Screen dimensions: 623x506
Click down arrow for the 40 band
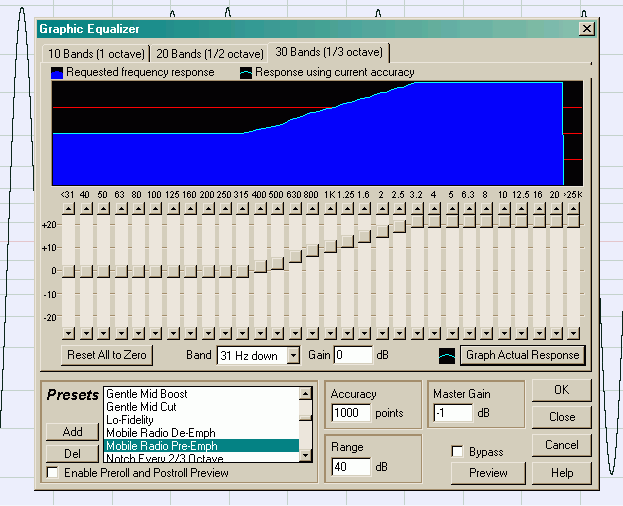point(86,333)
